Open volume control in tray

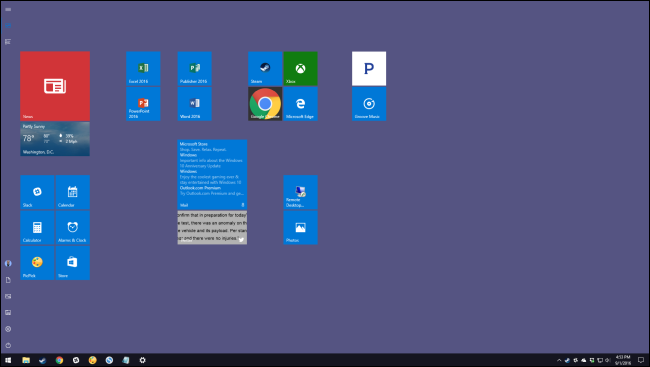608,360
